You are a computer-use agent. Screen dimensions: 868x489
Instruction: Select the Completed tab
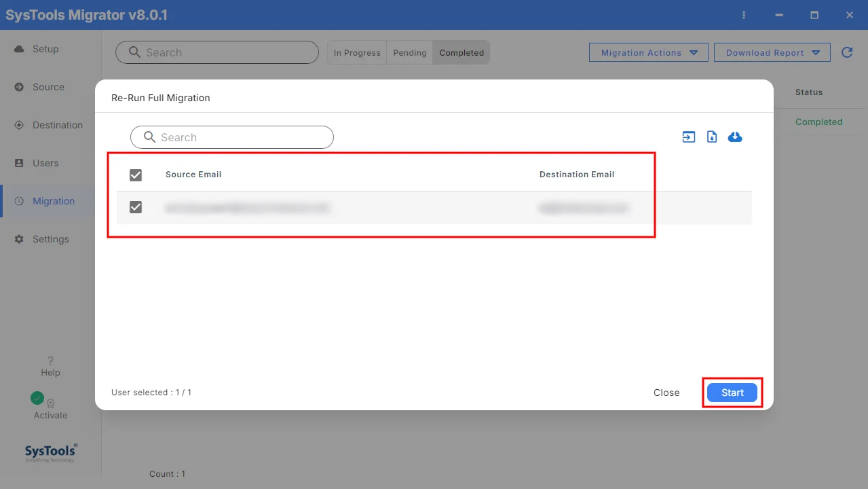tap(461, 52)
